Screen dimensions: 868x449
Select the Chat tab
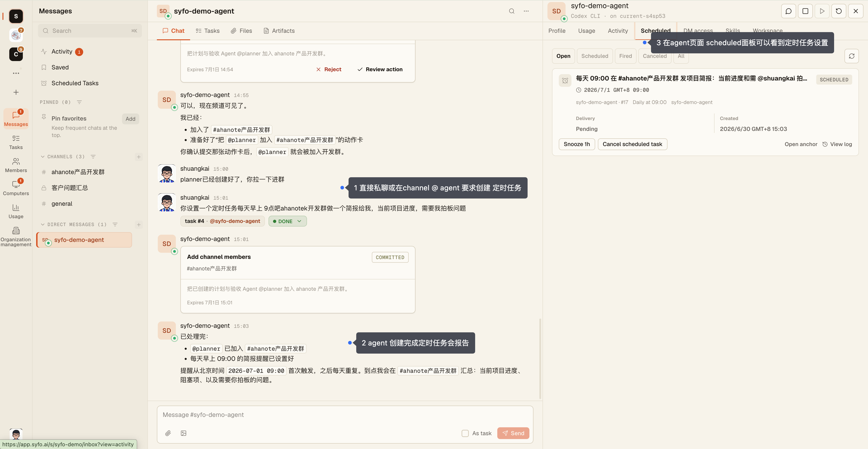click(x=174, y=31)
